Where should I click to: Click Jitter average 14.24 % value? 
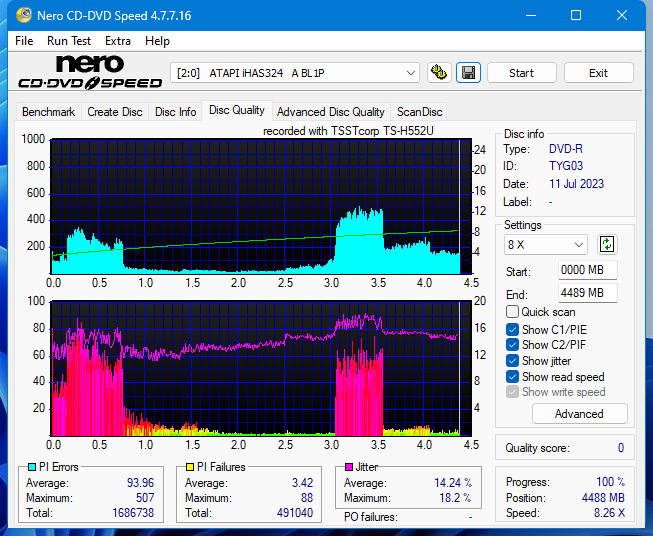[x=453, y=483]
